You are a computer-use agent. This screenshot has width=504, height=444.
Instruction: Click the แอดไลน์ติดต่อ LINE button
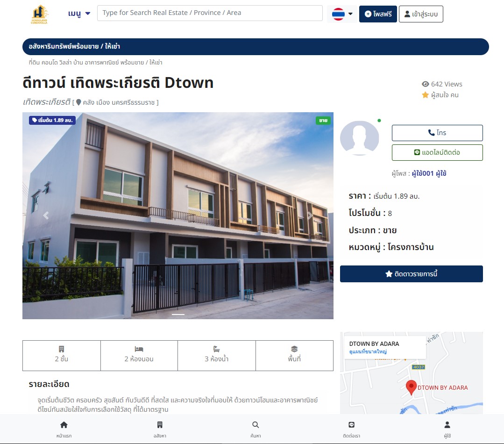click(x=437, y=152)
